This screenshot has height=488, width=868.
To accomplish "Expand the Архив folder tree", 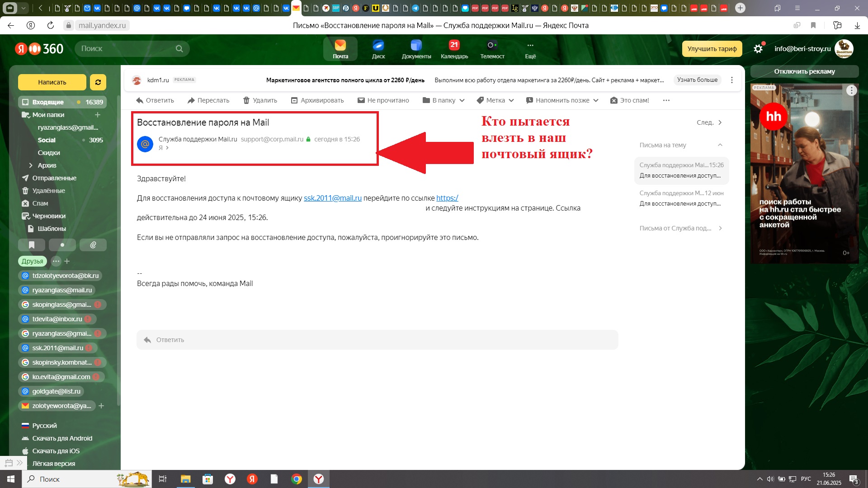I will pos(31,165).
